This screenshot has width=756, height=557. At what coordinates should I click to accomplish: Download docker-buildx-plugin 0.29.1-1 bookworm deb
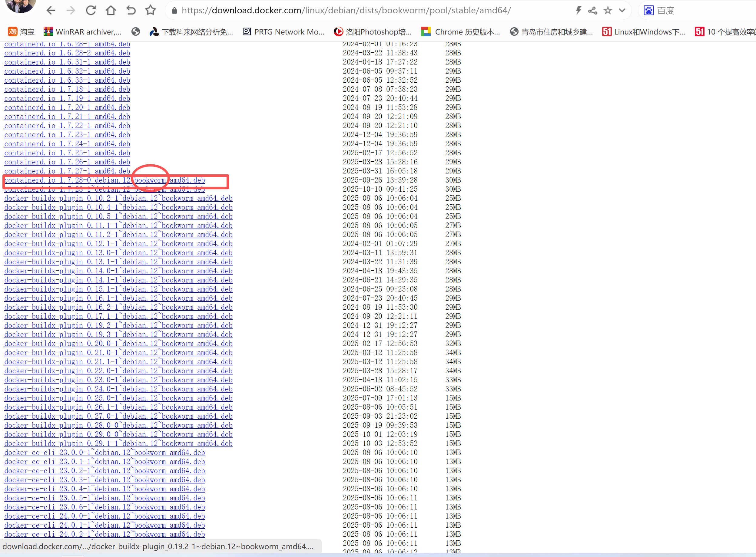(x=118, y=444)
